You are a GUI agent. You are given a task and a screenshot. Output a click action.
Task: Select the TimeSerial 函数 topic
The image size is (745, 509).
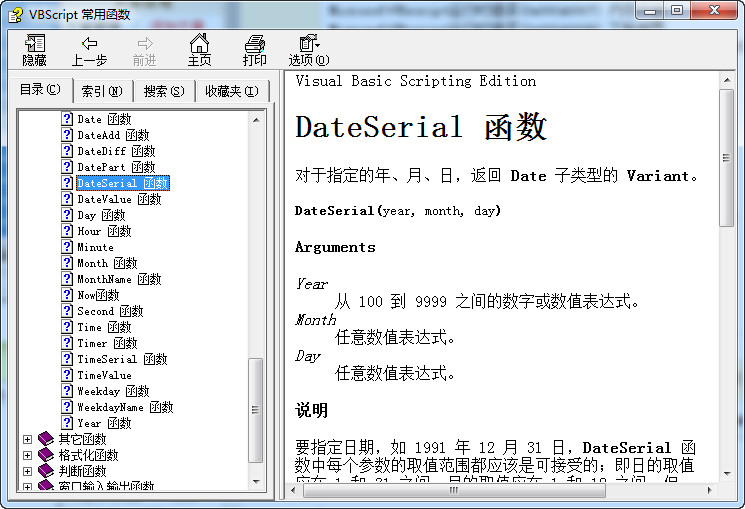[122, 359]
